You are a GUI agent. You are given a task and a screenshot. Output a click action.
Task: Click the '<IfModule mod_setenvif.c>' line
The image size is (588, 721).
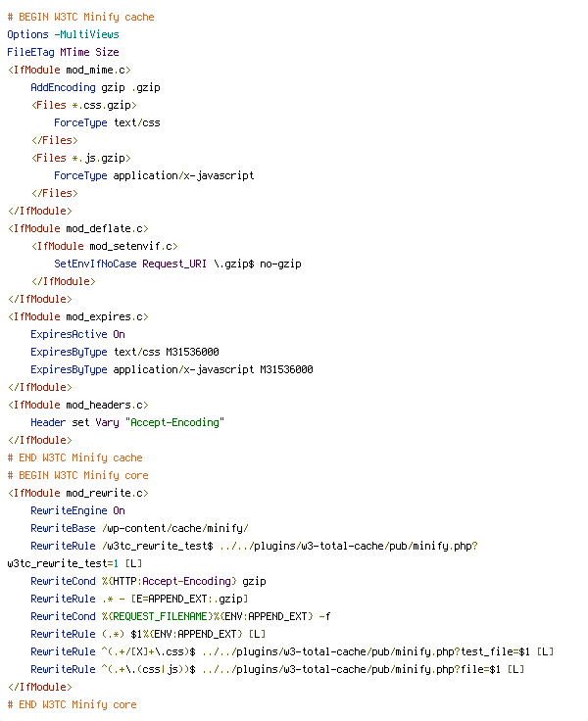[105, 246]
